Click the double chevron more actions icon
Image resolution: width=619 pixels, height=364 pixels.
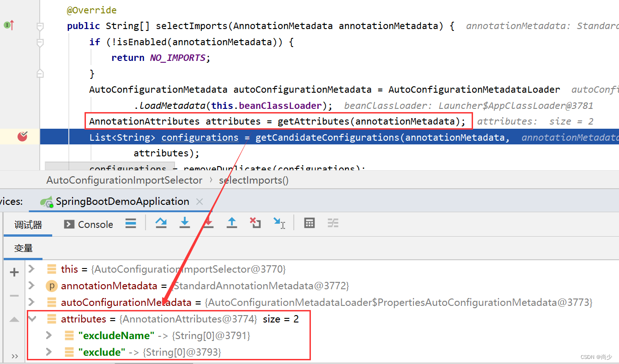coord(14,356)
